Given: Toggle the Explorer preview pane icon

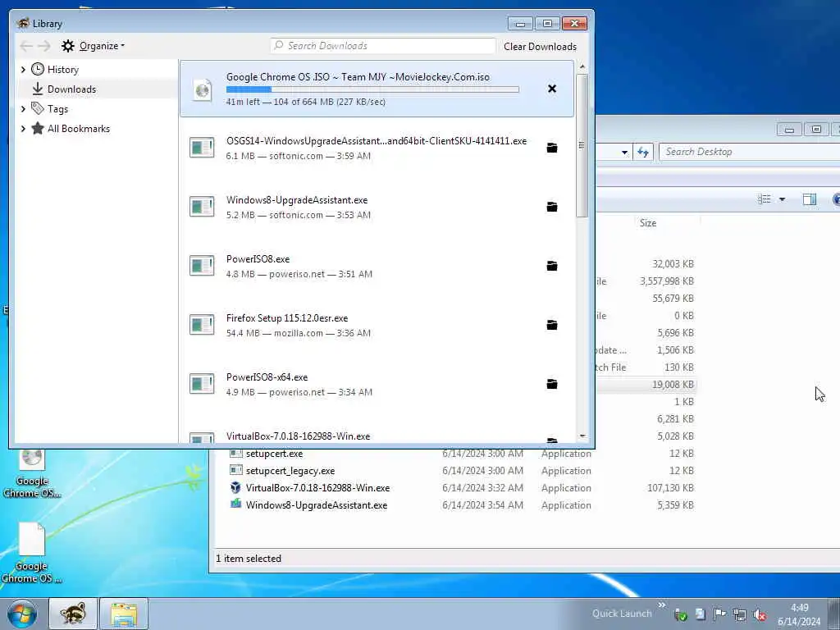Looking at the screenshot, I should 809,200.
